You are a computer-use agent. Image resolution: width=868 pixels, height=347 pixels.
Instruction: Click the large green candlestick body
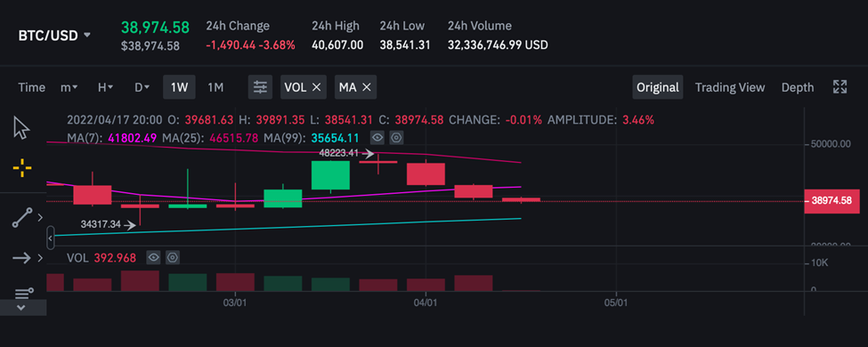pos(330,175)
